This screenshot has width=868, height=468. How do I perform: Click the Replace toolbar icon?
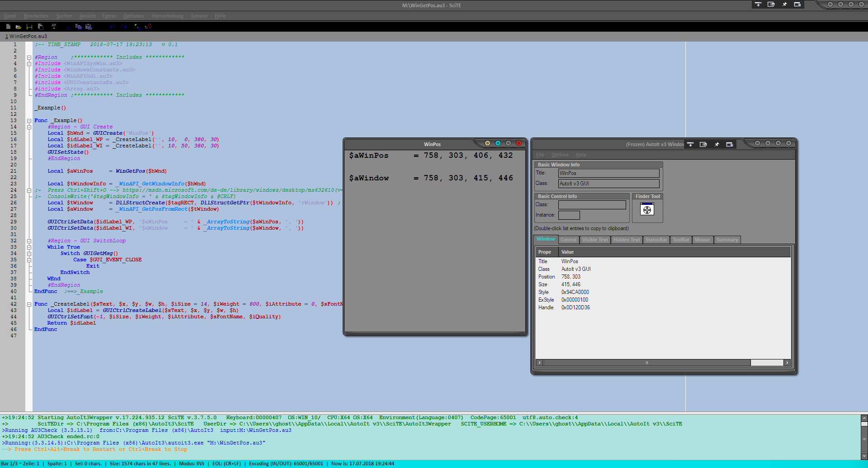148,27
